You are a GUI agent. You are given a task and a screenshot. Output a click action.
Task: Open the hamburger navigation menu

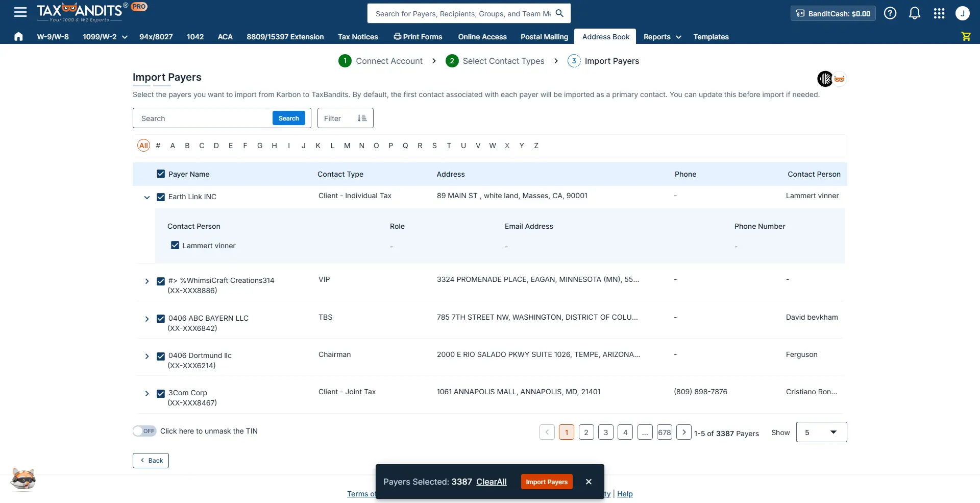[x=20, y=12]
